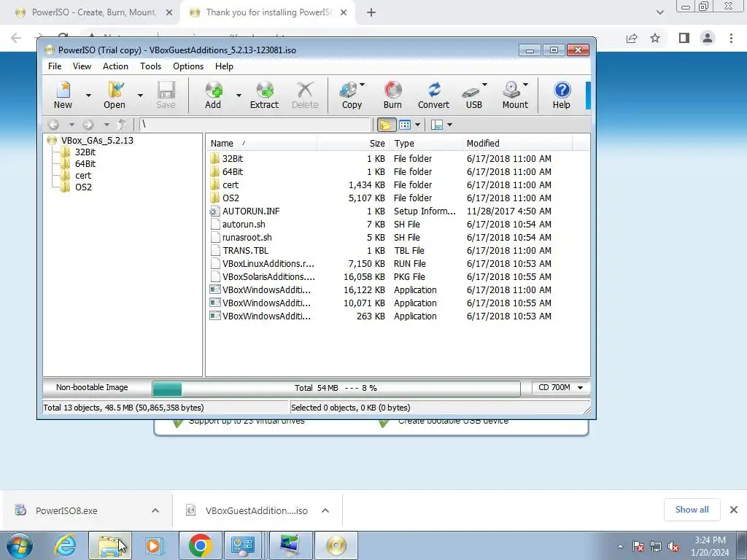Open the View menu
Screen dimensions: 747x560
[x=82, y=66]
